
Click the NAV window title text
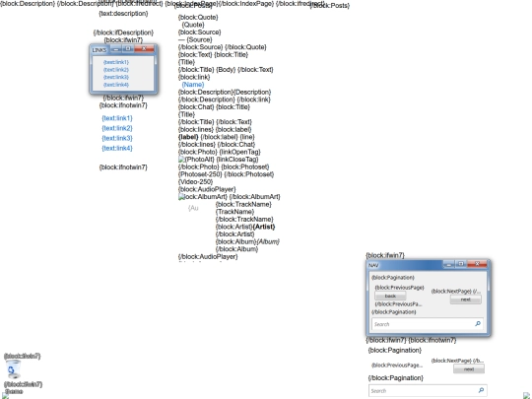coord(373,265)
